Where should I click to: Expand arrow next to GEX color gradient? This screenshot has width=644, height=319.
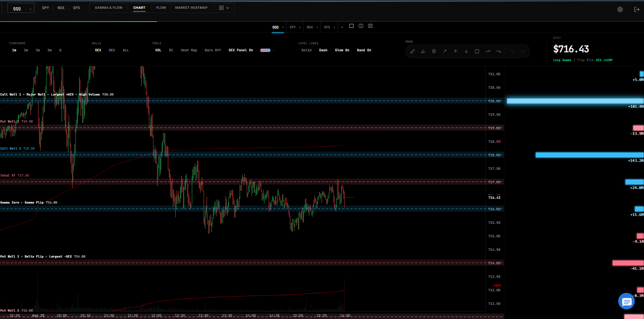274,50
